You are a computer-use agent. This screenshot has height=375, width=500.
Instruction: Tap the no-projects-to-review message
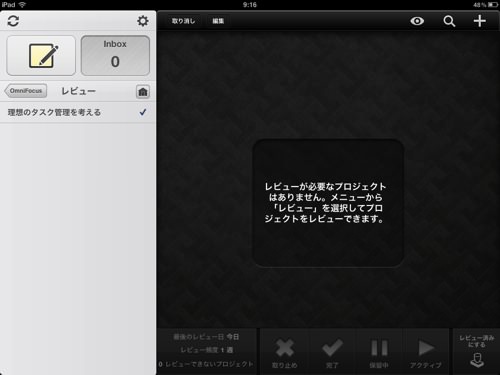pyautogui.click(x=325, y=203)
